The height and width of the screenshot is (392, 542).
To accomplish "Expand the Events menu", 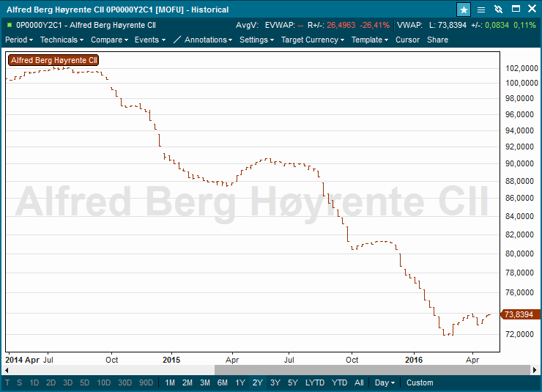I will [x=150, y=40].
